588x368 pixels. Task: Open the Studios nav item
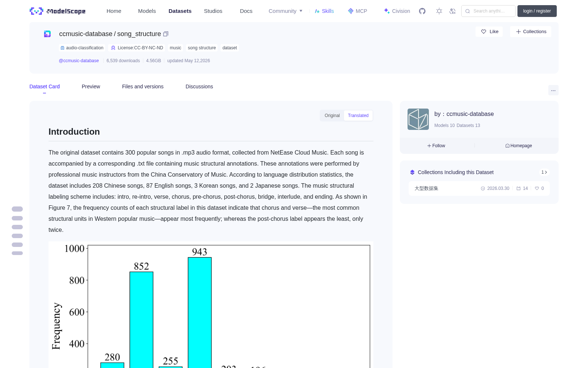pos(213,11)
